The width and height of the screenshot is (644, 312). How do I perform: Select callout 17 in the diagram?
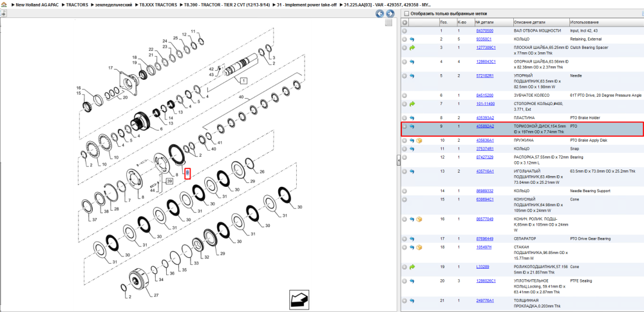coord(111,68)
